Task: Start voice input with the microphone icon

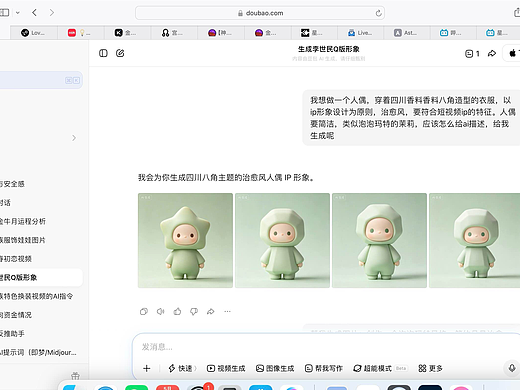Action: coord(512,368)
